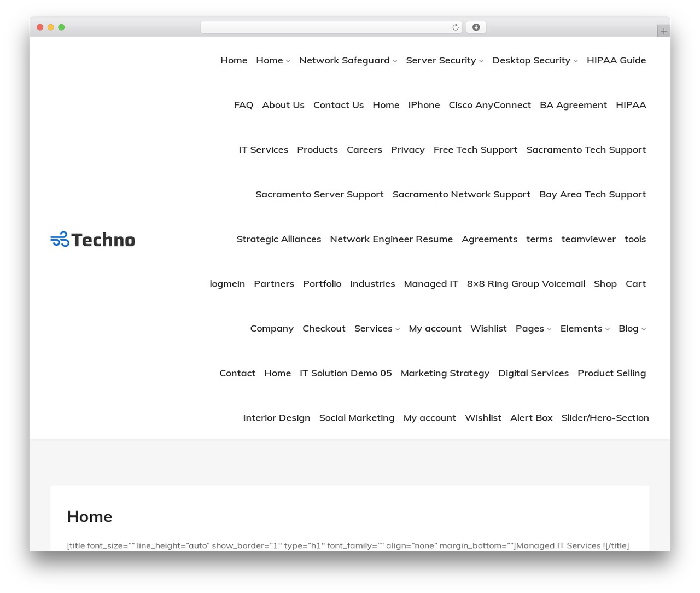The width and height of the screenshot is (700, 593).
Task: Click the large "Home" page heading
Action: pos(90,517)
